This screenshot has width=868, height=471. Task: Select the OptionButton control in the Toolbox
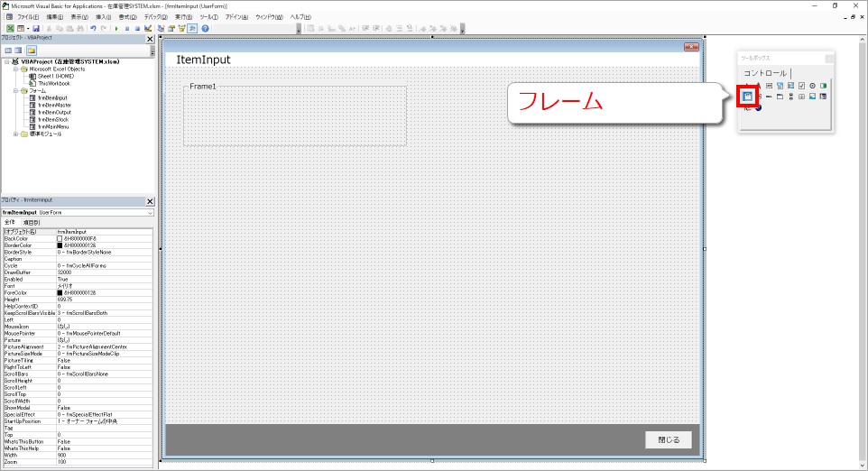tap(812, 86)
